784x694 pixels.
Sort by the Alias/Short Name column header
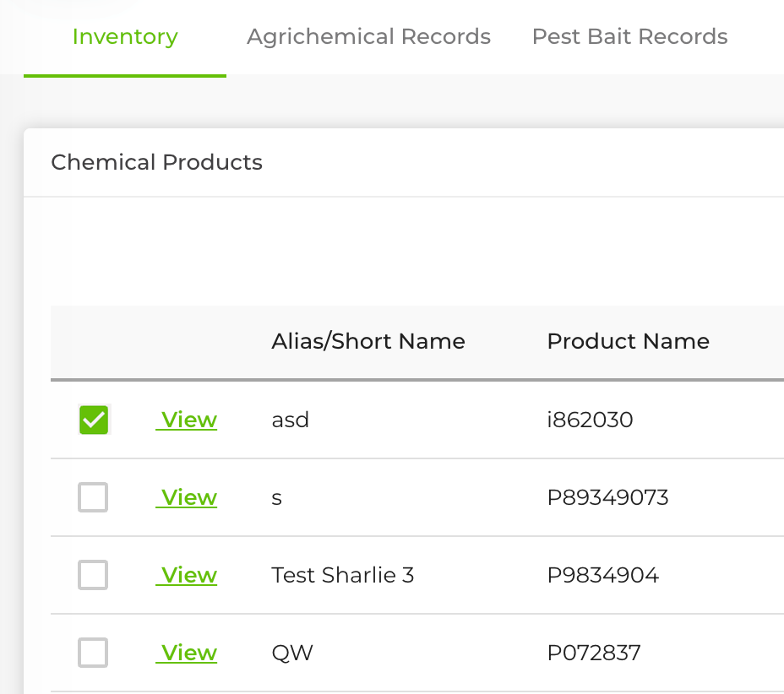coord(368,341)
